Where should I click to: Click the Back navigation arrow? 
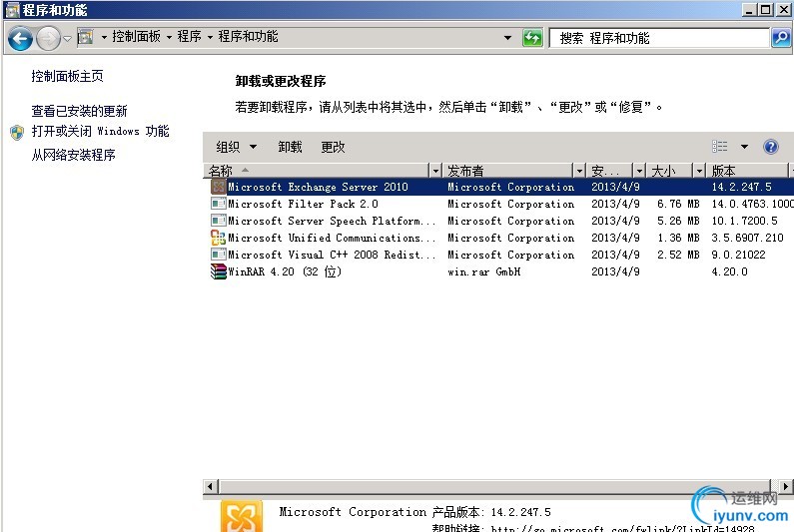[x=20, y=38]
